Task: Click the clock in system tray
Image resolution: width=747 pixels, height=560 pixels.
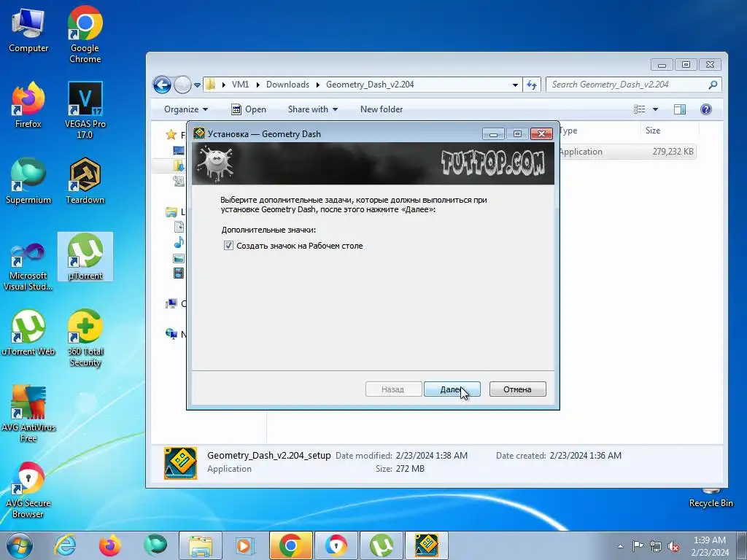Action: (709, 546)
